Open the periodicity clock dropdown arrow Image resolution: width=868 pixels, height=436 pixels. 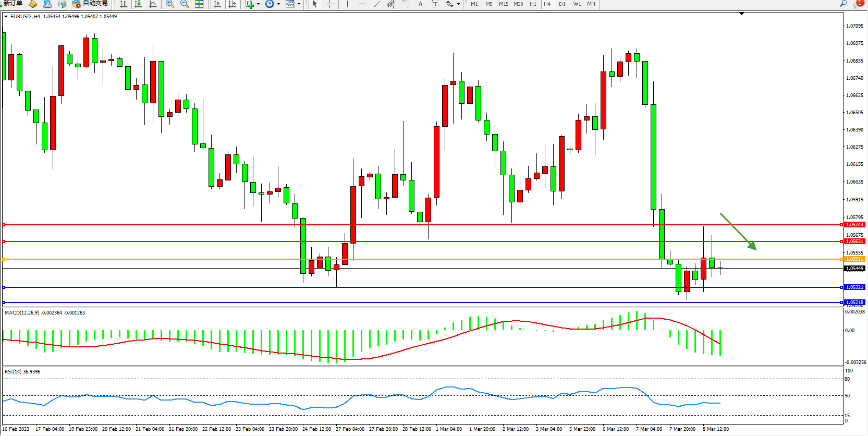point(278,4)
